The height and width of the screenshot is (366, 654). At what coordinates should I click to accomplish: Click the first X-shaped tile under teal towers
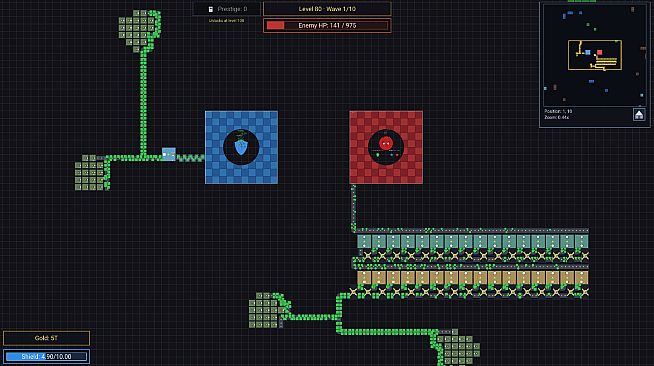368,256
